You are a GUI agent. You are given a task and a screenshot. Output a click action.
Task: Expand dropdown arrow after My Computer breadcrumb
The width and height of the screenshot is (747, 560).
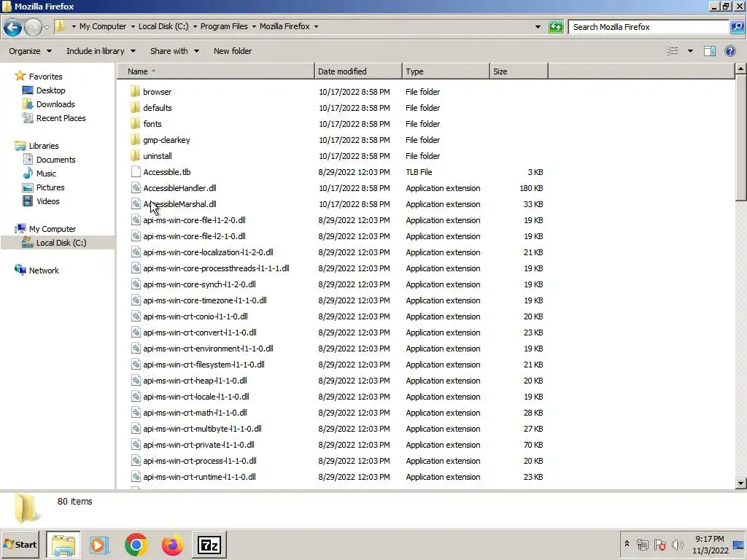[x=133, y=27]
